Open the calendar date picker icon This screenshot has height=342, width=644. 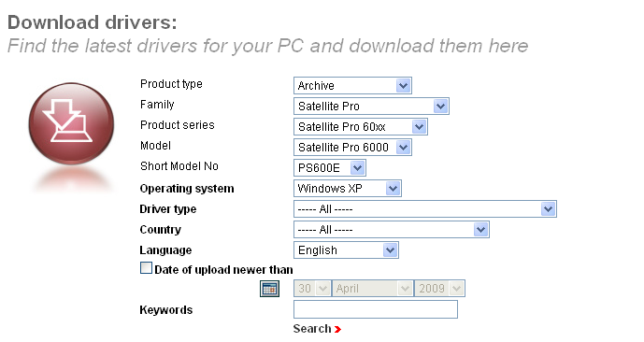[269, 289]
